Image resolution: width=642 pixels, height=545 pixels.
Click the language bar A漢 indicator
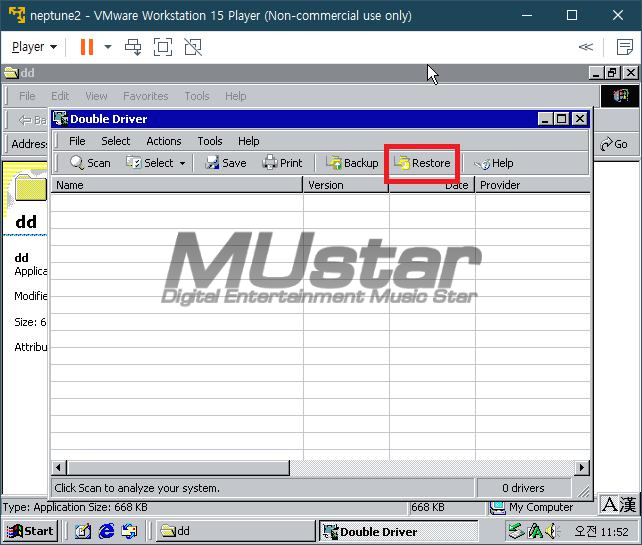point(619,504)
